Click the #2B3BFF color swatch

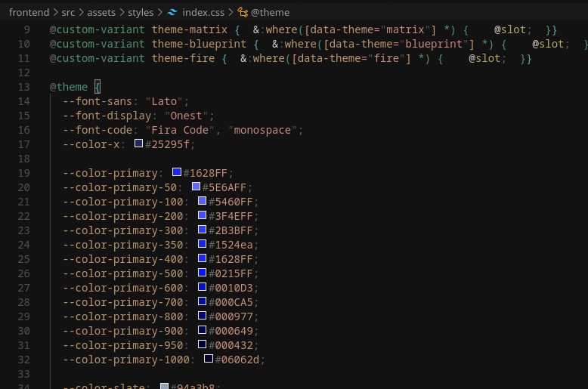(x=202, y=230)
